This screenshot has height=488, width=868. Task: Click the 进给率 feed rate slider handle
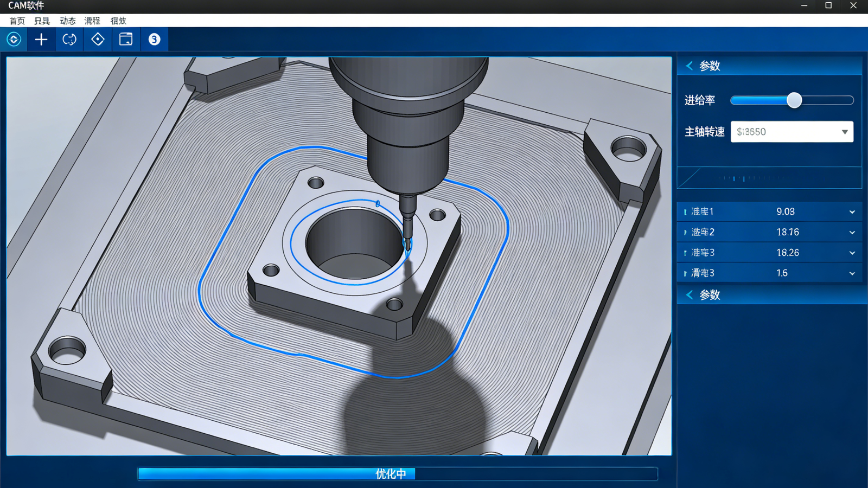click(794, 100)
